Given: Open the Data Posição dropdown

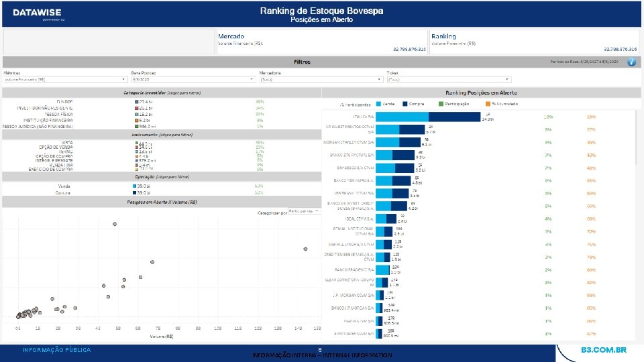Looking at the screenshot, I should click(x=193, y=79).
